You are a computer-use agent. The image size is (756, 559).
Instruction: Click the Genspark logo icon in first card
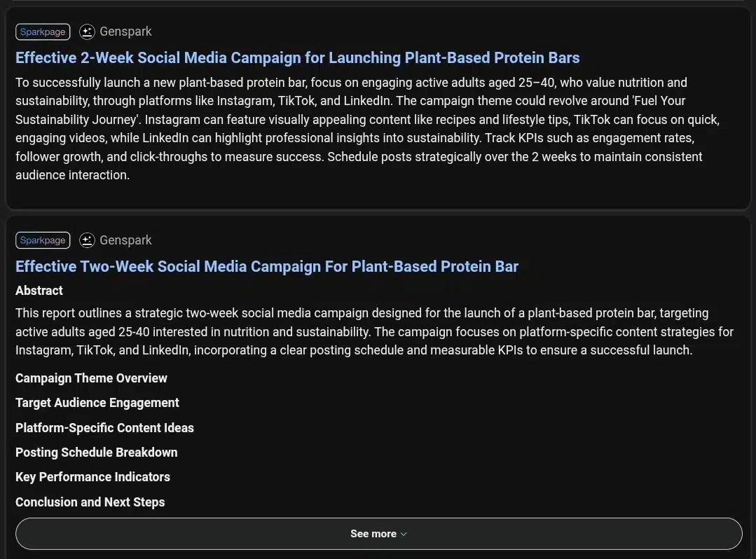point(87,32)
